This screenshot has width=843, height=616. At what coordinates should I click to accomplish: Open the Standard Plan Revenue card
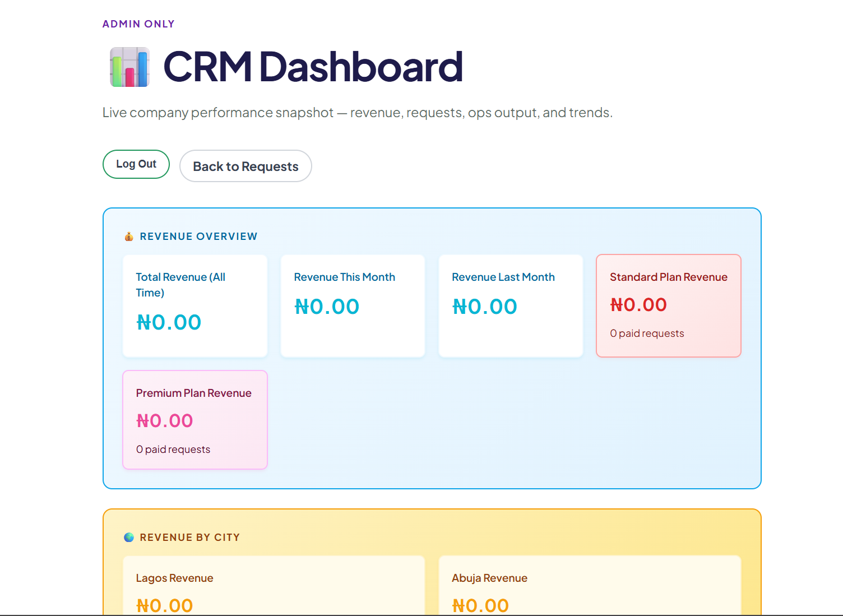[668, 305]
